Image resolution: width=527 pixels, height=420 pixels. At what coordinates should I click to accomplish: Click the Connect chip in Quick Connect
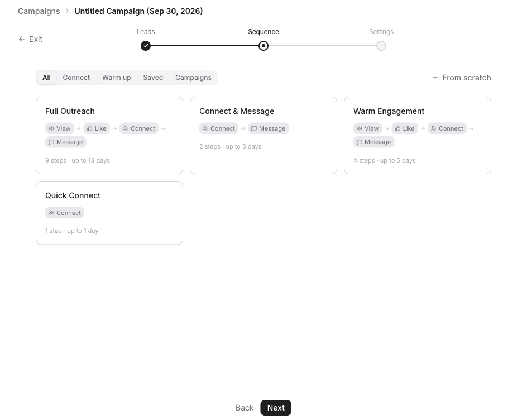point(65,213)
